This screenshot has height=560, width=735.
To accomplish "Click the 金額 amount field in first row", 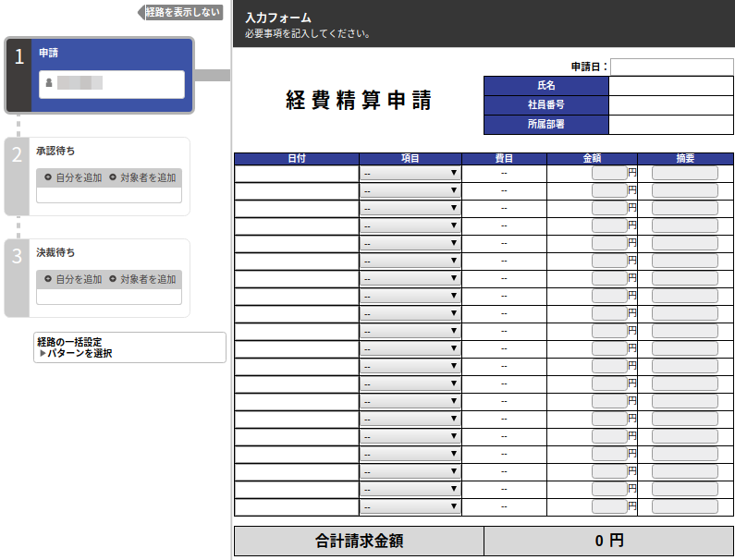I will tap(609, 173).
